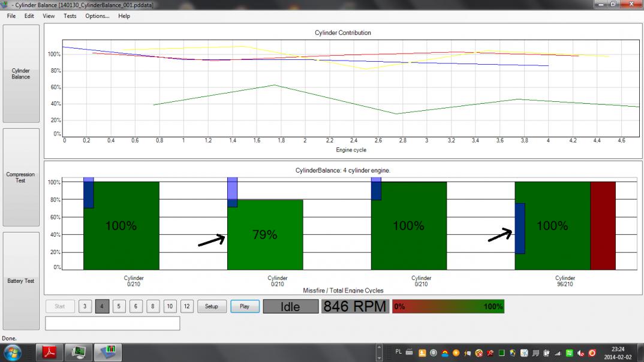Viewport: 644px width, 362px height.
Task: Click the shield tray icon
Action: click(513, 353)
